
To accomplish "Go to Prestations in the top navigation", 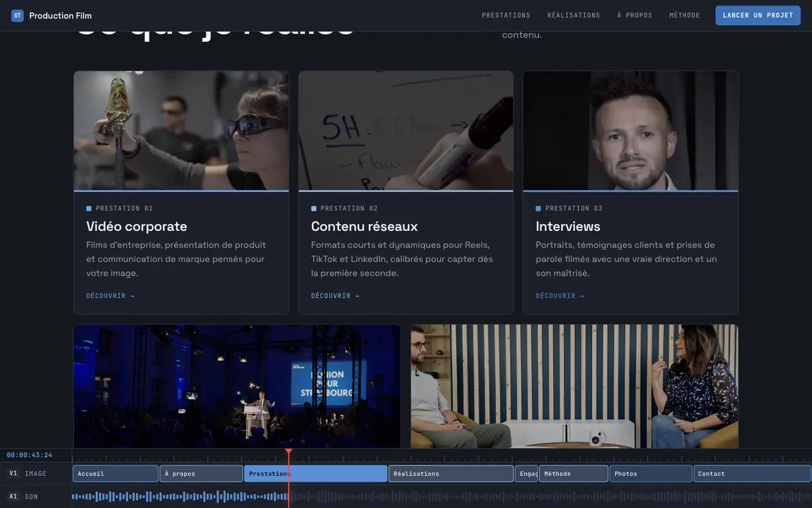I will pos(506,16).
